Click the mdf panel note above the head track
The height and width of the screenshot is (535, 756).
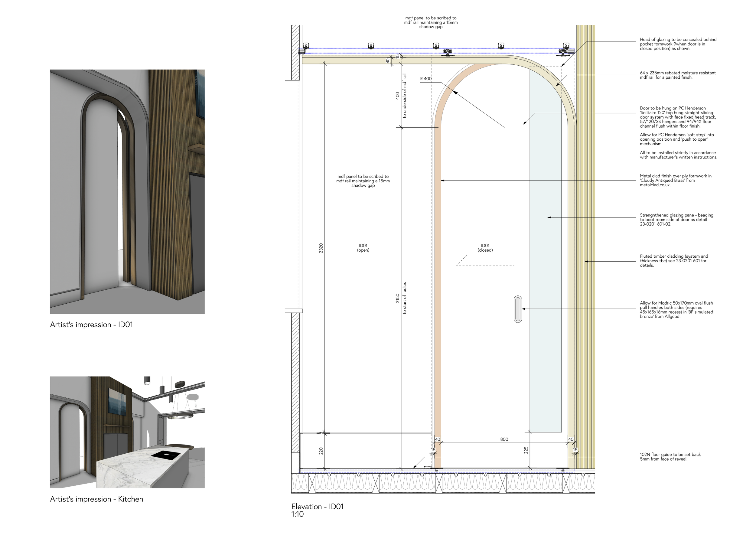click(x=431, y=22)
